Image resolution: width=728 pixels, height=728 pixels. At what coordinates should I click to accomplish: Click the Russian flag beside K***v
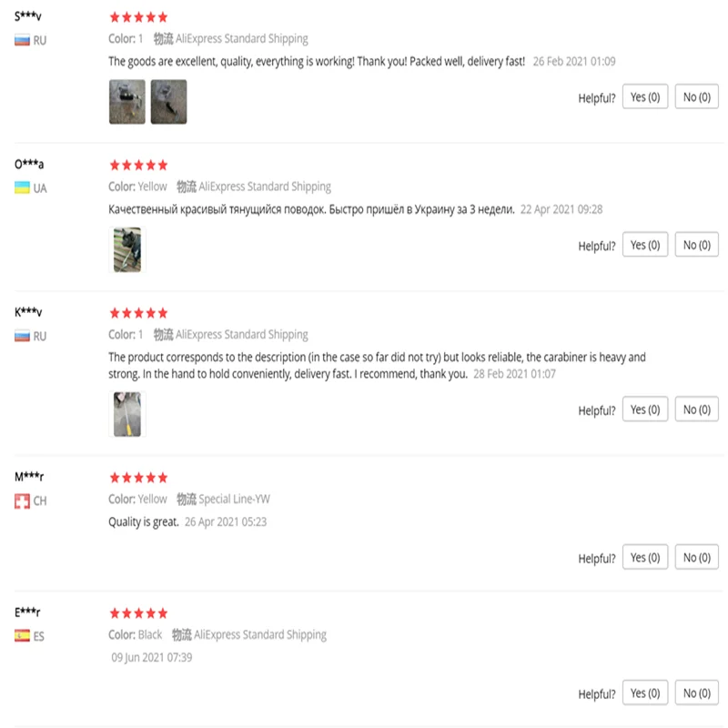(x=22, y=336)
